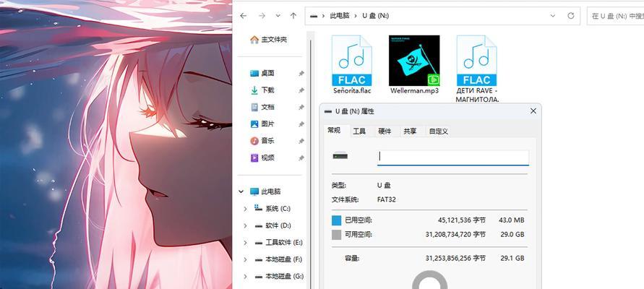Click the gray 可用空间 color square

pyautogui.click(x=336, y=235)
